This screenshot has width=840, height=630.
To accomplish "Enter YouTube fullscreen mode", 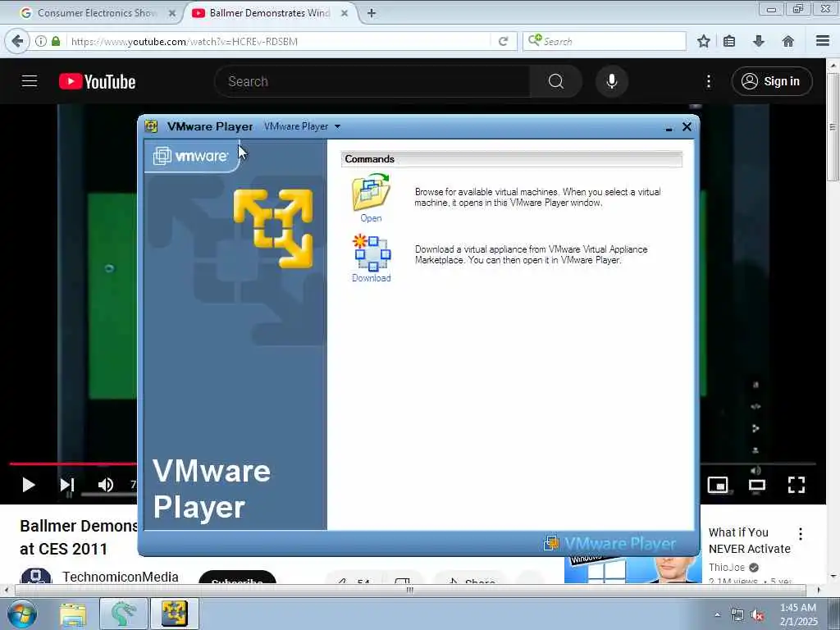I will tap(797, 485).
